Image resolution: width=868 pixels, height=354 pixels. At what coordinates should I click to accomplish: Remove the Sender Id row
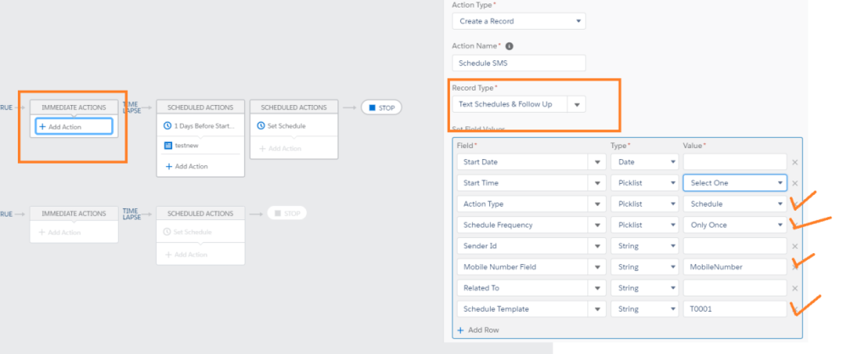[794, 246]
